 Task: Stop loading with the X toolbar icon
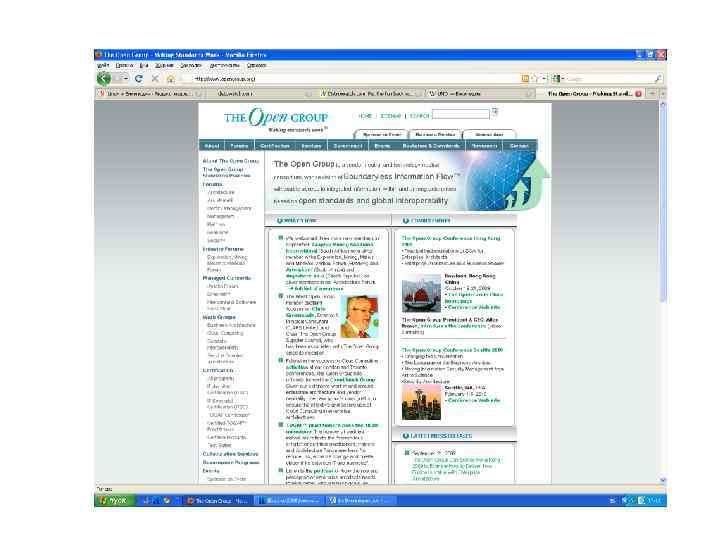pos(155,79)
